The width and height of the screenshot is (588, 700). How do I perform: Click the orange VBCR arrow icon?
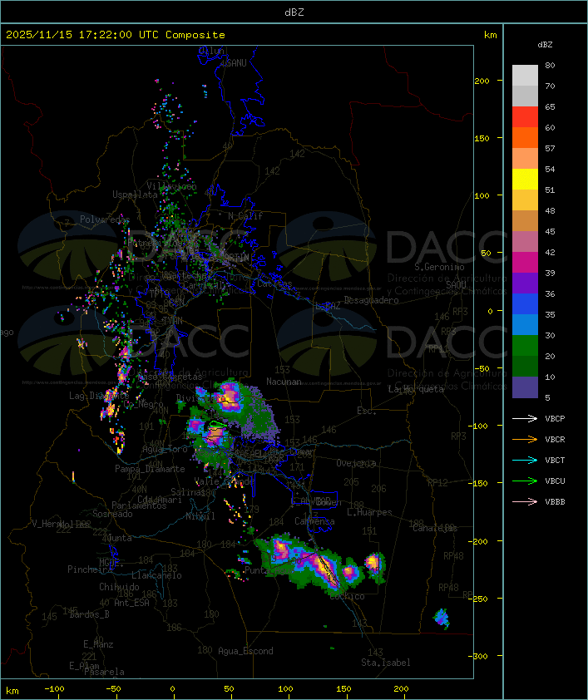pyautogui.click(x=525, y=439)
